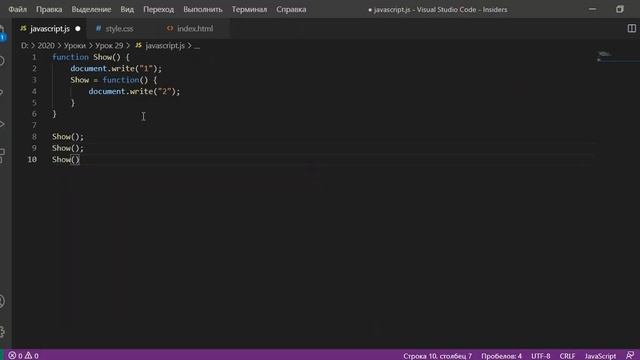Split the editor with layout icon
Viewport: 640px width, 360px height.
coord(631,28)
